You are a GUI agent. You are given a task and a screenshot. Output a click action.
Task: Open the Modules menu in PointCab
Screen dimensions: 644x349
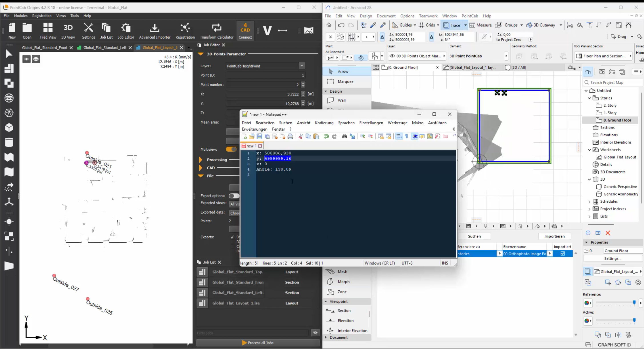[21, 16]
